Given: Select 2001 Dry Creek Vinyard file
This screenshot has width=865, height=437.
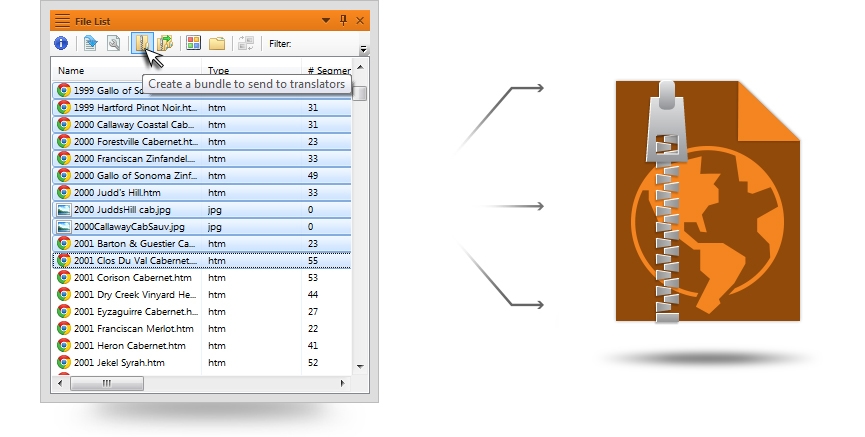Looking at the screenshot, I should click(202, 295).
